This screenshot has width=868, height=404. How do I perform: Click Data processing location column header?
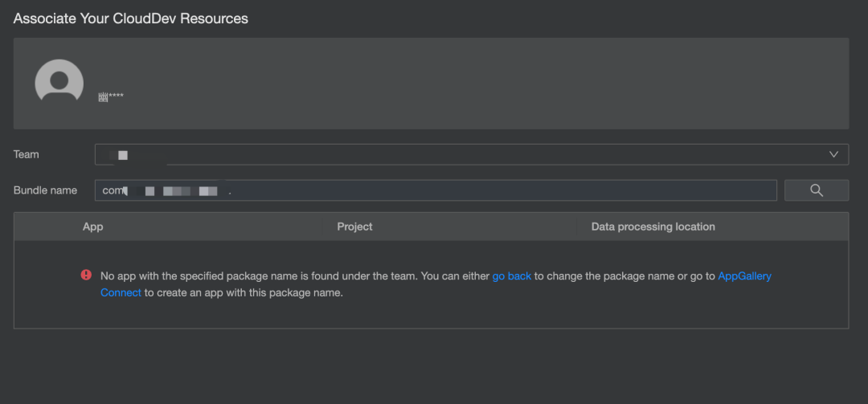point(653,227)
